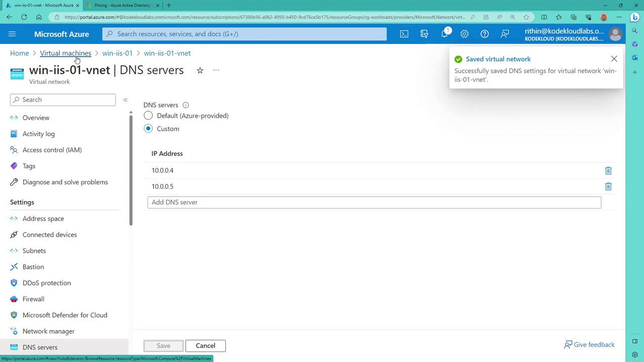Open Azure portal settings gear
Viewport: 644px width, 362px height.
(464, 34)
